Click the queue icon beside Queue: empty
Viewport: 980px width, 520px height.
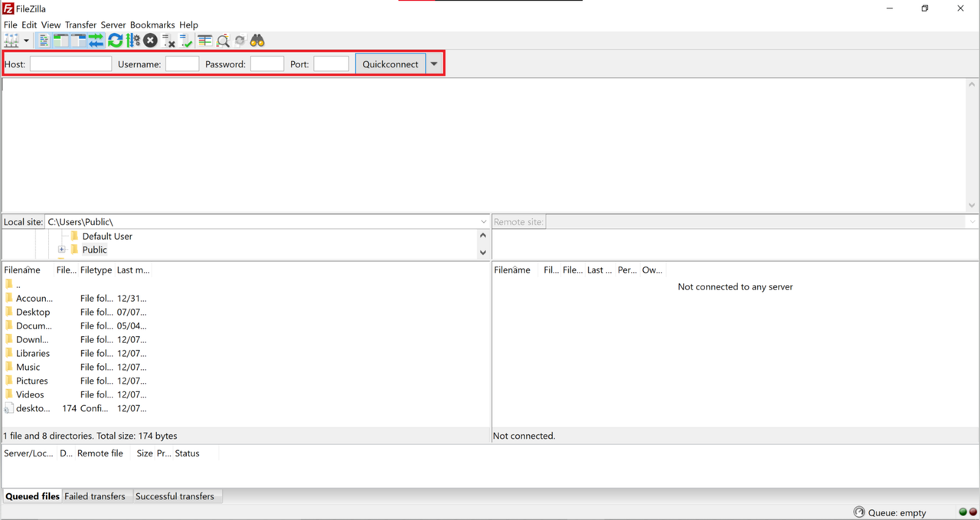tap(859, 512)
